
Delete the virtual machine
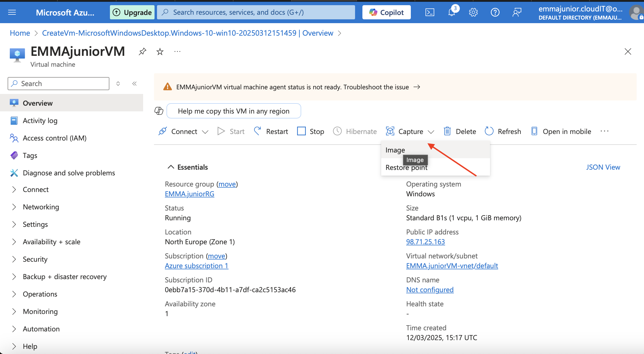click(x=460, y=131)
